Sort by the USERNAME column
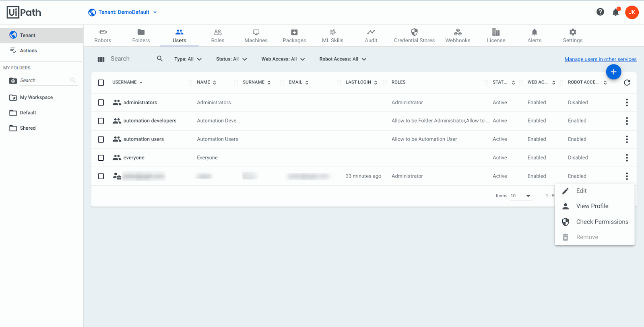The height and width of the screenshot is (327, 644). point(127,82)
